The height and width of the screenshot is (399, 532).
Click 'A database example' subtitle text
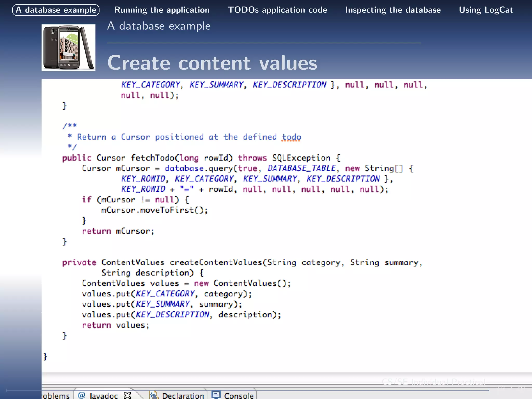(x=159, y=26)
